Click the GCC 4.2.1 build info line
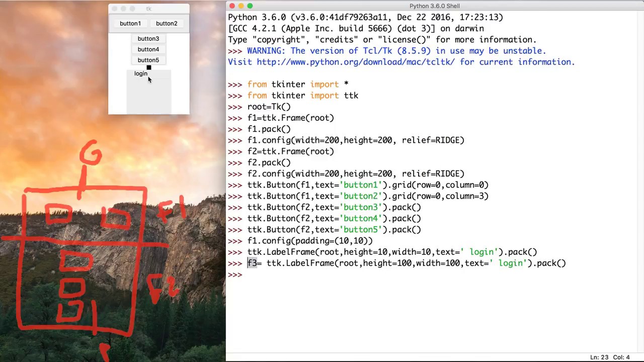The height and width of the screenshot is (362, 644). [x=356, y=29]
